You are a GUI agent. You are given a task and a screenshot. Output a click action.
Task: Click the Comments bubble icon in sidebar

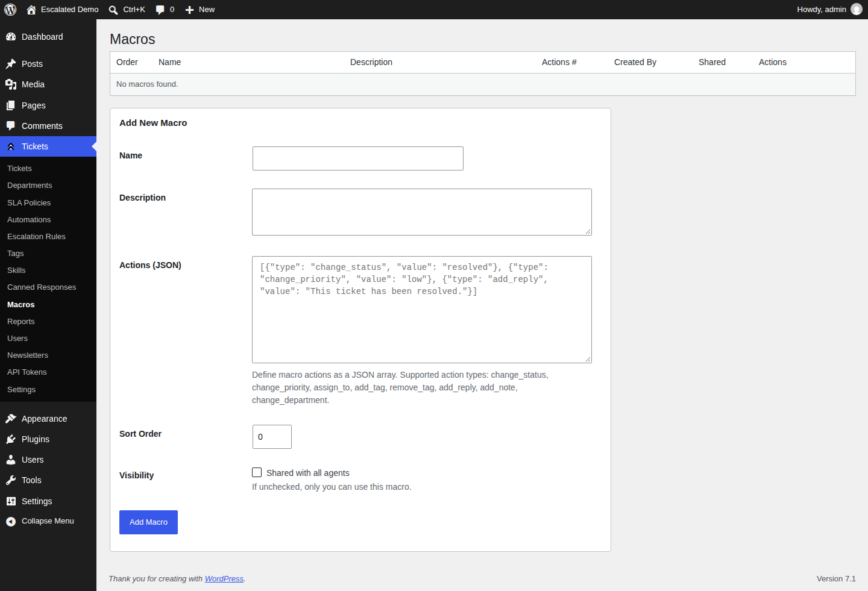pos(11,126)
